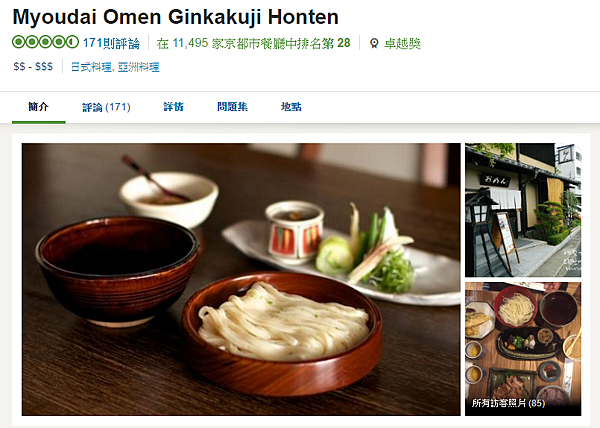The width and height of the screenshot is (600, 428).
Task: Open the overhead meal spread photo
Action: click(x=523, y=349)
